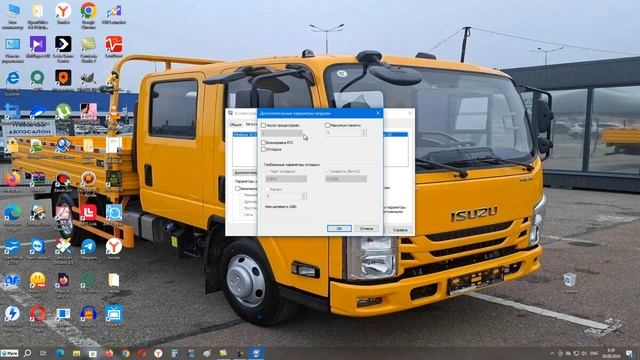Open the red MTS Link desktop icon
The width and height of the screenshot is (640, 360).
[88, 213]
